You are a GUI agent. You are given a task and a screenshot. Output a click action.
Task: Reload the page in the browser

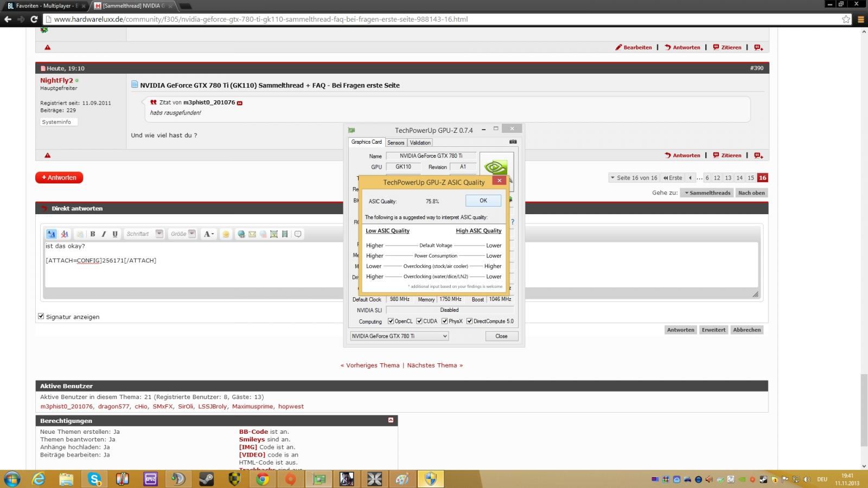[x=34, y=19]
